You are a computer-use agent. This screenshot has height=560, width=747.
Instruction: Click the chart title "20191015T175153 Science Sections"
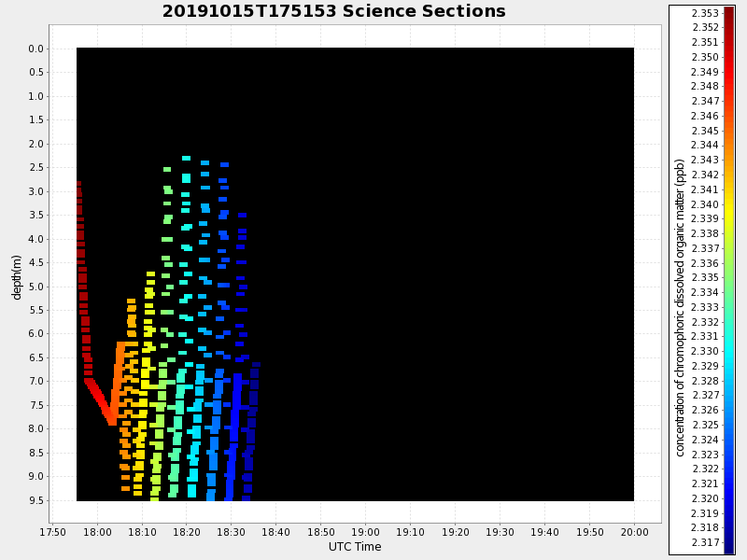point(333,11)
